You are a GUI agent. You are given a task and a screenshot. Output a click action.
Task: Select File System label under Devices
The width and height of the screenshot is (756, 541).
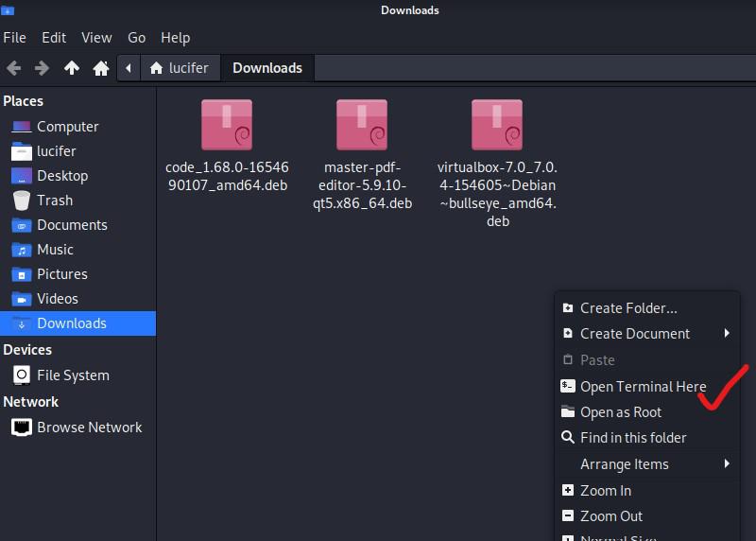pos(74,375)
